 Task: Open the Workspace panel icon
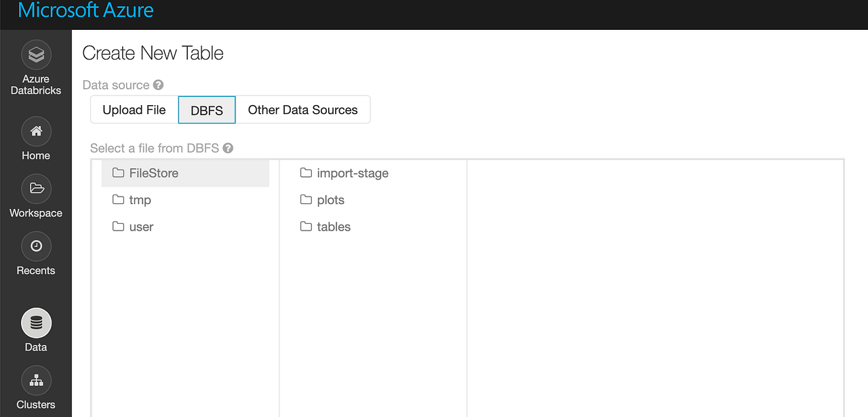pyautogui.click(x=35, y=188)
